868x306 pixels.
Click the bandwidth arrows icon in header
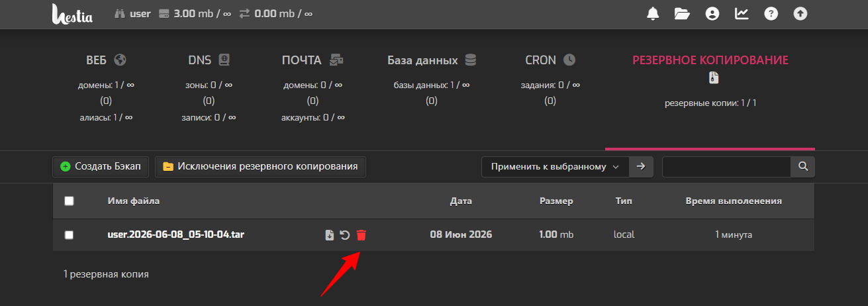[244, 13]
